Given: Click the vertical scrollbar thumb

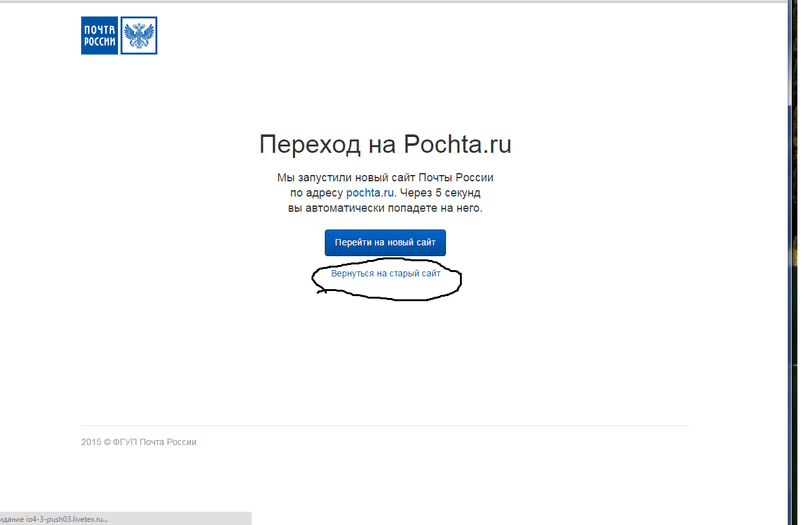Looking at the screenshot, I should (790, 51).
